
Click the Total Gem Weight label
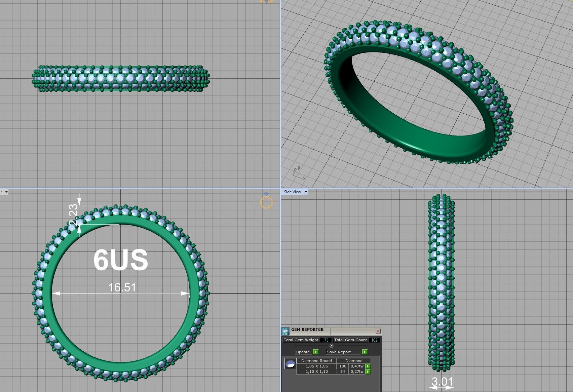pos(301,340)
